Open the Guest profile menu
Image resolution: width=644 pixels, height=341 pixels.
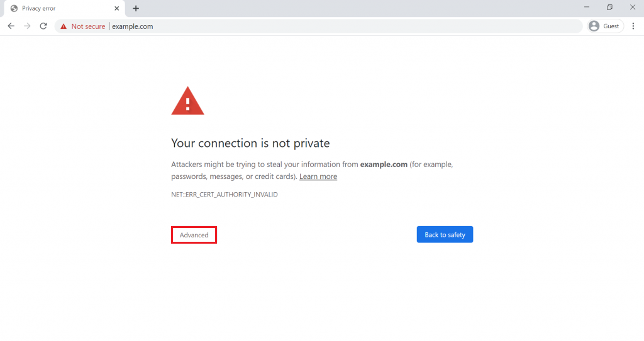click(x=605, y=26)
